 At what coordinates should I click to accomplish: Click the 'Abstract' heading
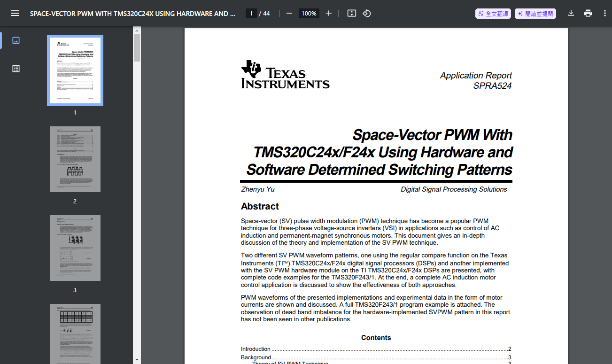pyautogui.click(x=260, y=206)
